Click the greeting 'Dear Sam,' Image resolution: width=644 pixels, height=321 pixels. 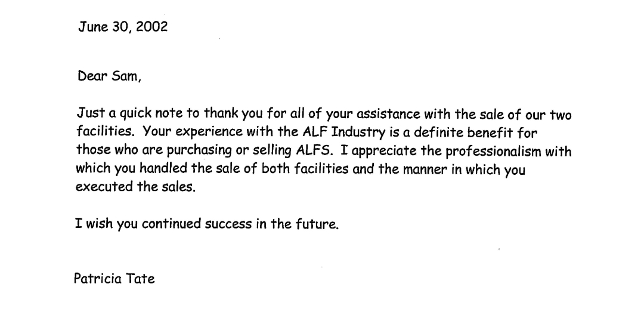point(109,76)
